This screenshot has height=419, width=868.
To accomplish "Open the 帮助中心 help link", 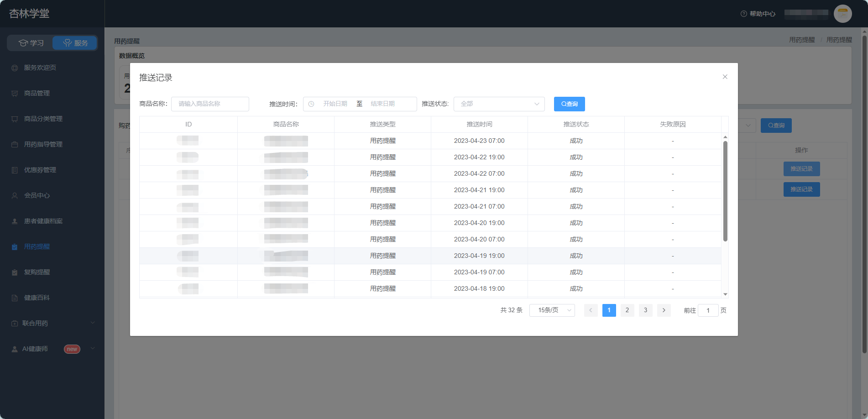I will tap(758, 14).
